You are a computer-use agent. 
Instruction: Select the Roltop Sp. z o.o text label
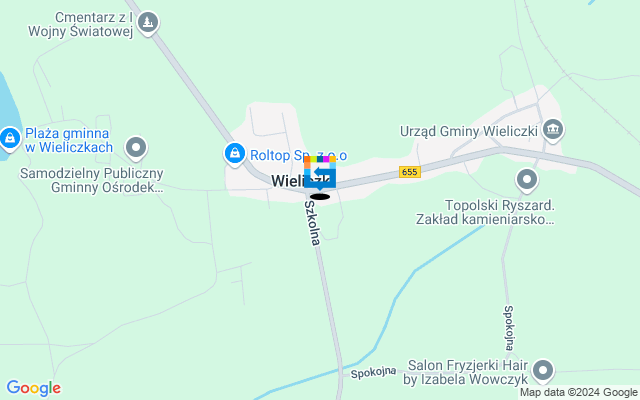(x=298, y=156)
